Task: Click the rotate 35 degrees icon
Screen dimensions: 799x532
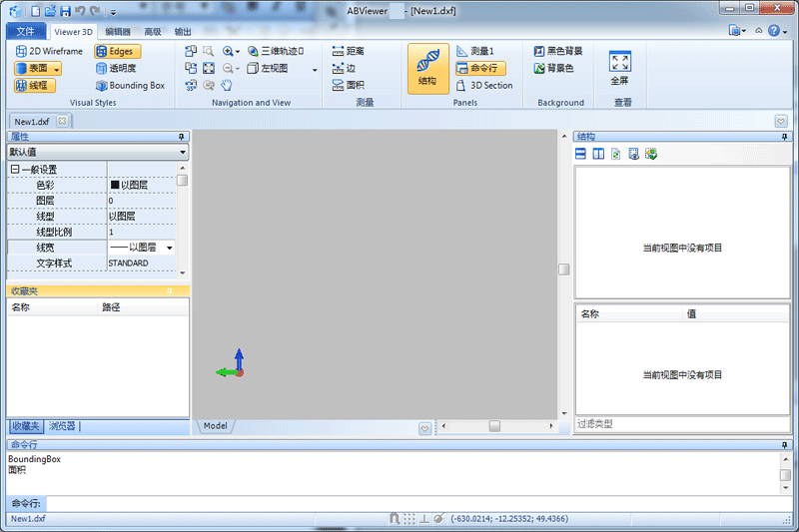Action: 191,85
